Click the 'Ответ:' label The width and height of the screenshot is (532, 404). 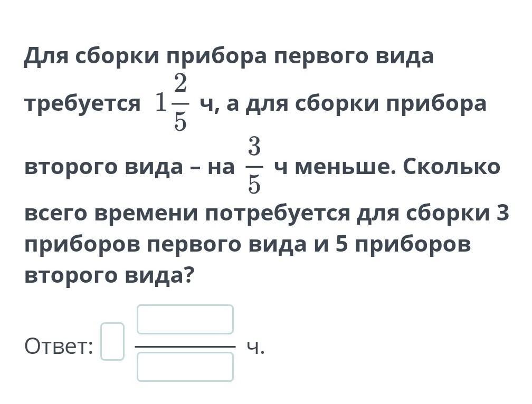pyautogui.click(x=59, y=347)
